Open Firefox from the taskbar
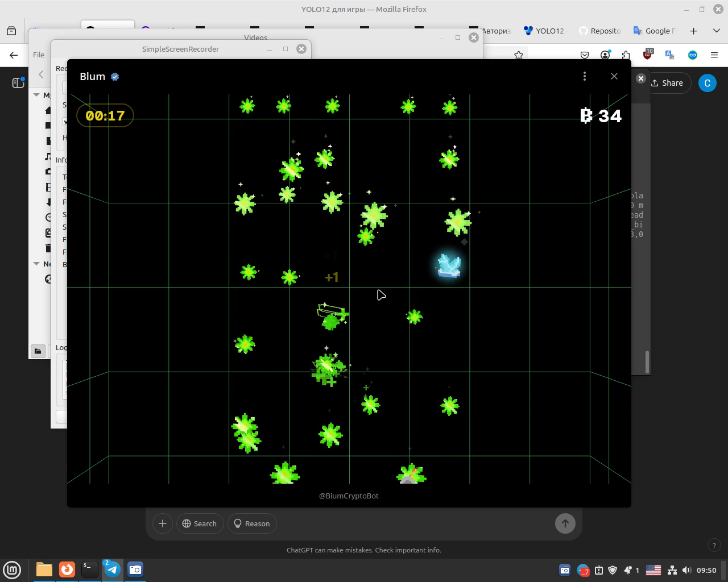 (x=67, y=569)
